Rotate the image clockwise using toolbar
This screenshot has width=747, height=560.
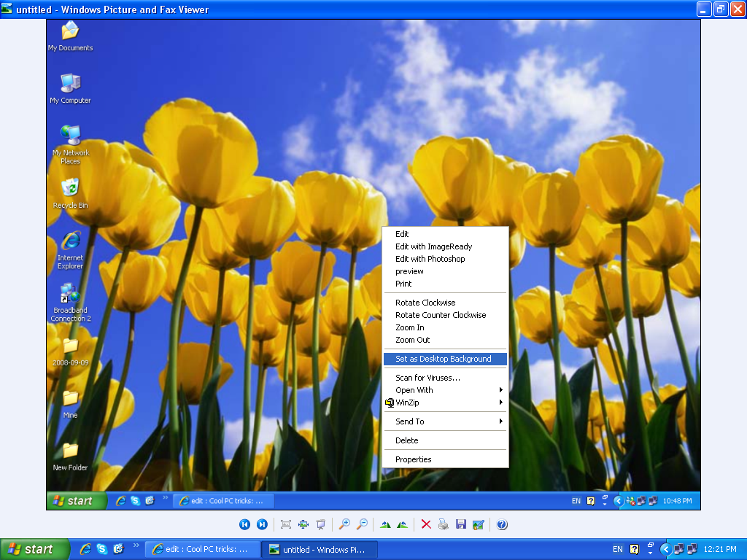tap(385, 524)
